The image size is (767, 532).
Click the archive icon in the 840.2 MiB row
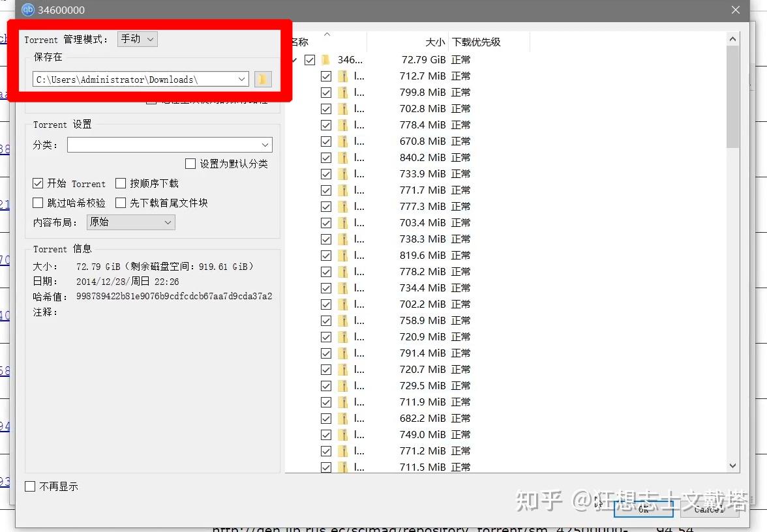(x=343, y=158)
